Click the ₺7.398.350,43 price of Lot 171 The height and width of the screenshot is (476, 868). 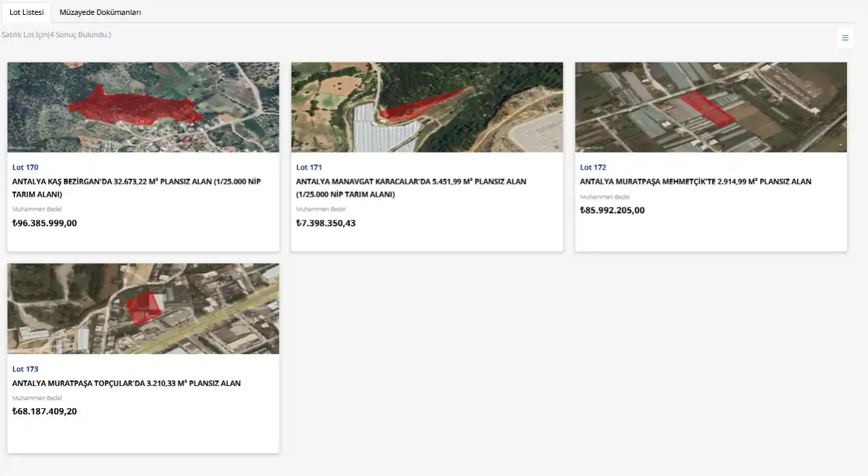coord(326,222)
